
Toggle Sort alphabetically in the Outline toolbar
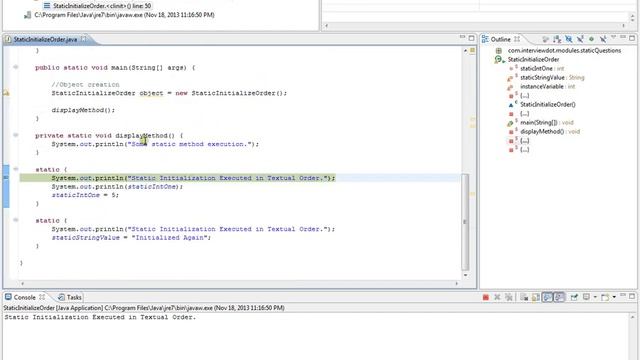tap(557, 39)
